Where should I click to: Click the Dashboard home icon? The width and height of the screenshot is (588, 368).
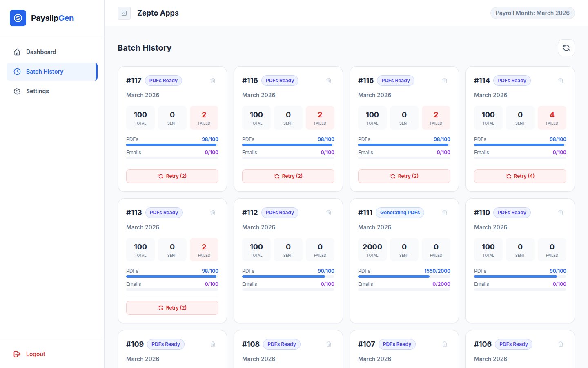pyautogui.click(x=17, y=52)
